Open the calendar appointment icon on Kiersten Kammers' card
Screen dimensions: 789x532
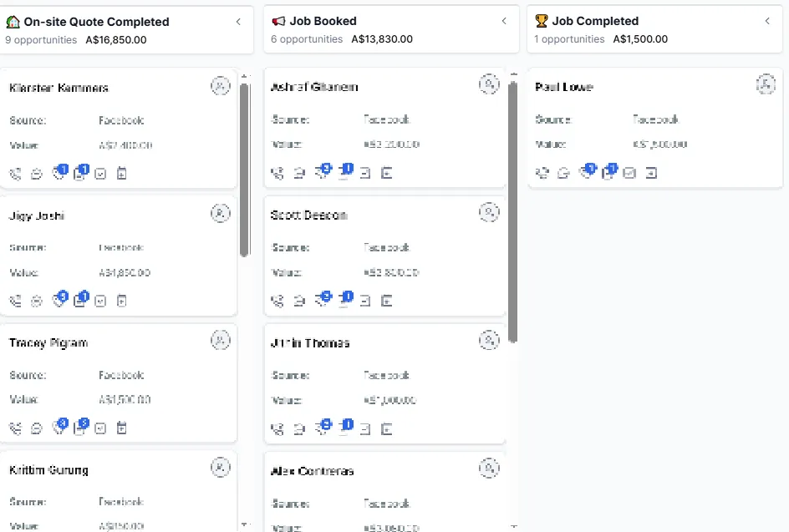click(x=122, y=174)
